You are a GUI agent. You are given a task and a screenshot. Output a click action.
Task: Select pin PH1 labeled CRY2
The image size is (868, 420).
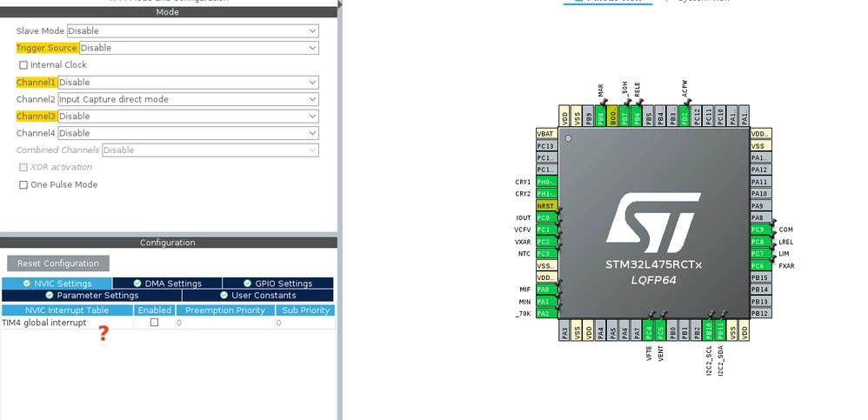(546, 194)
